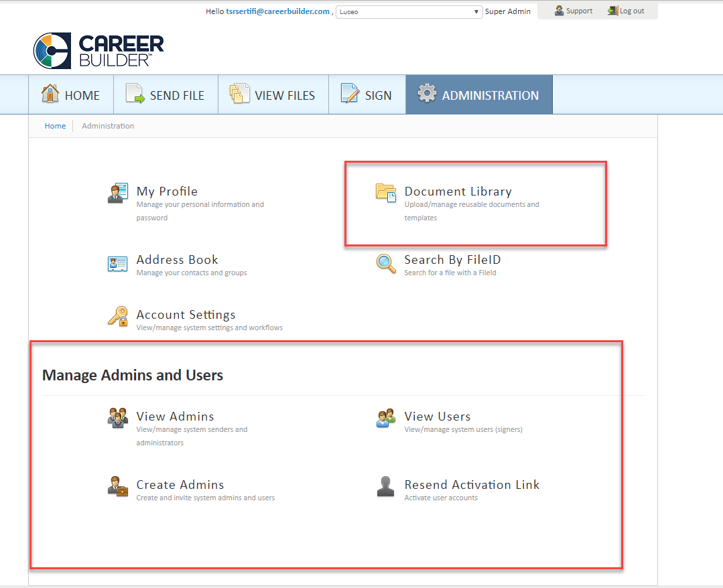Open the Document Library link

tap(458, 192)
